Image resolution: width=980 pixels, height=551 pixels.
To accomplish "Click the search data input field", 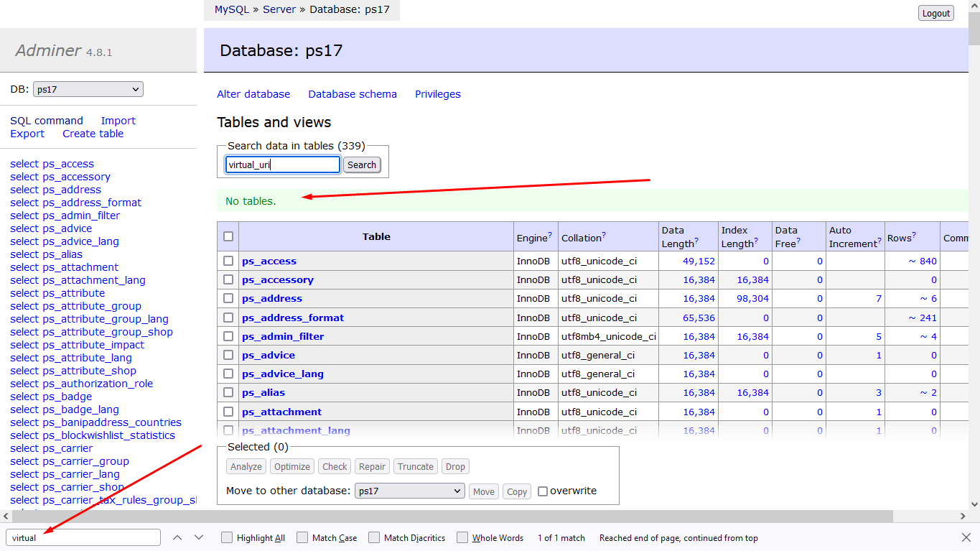I will pyautogui.click(x=282, y=165).
